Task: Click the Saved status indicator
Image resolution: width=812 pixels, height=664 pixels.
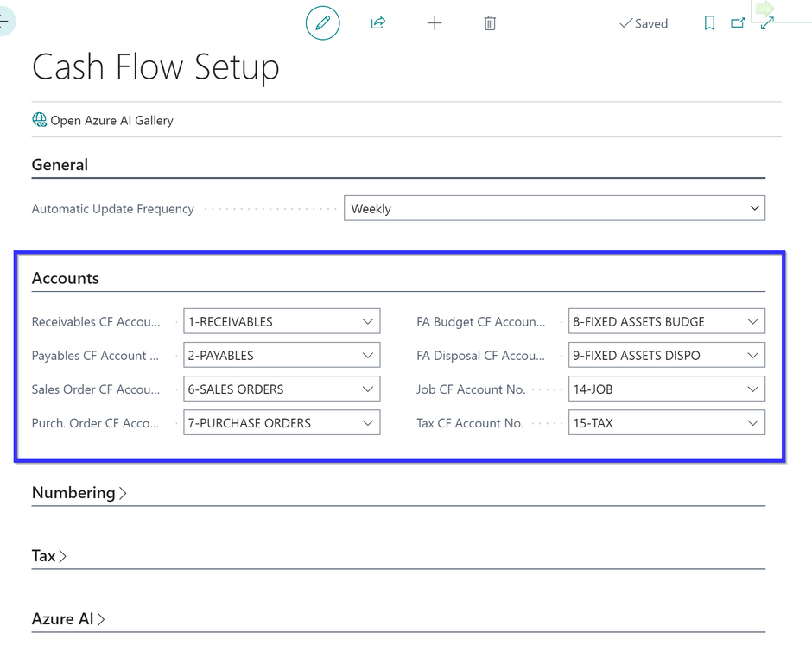Action: [644, 23]
